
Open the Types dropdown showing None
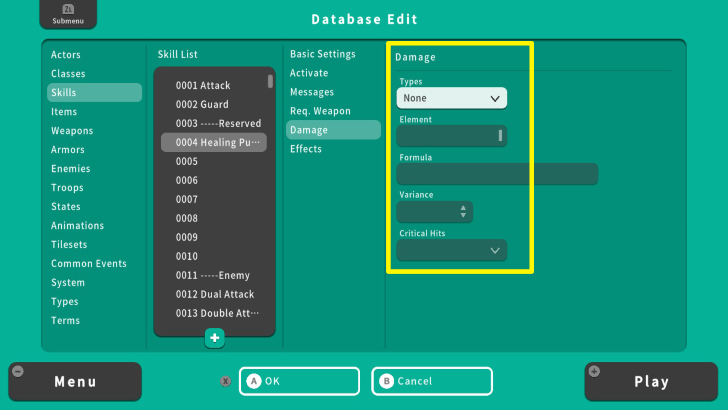pyautogui.click(x=452, y=98)
